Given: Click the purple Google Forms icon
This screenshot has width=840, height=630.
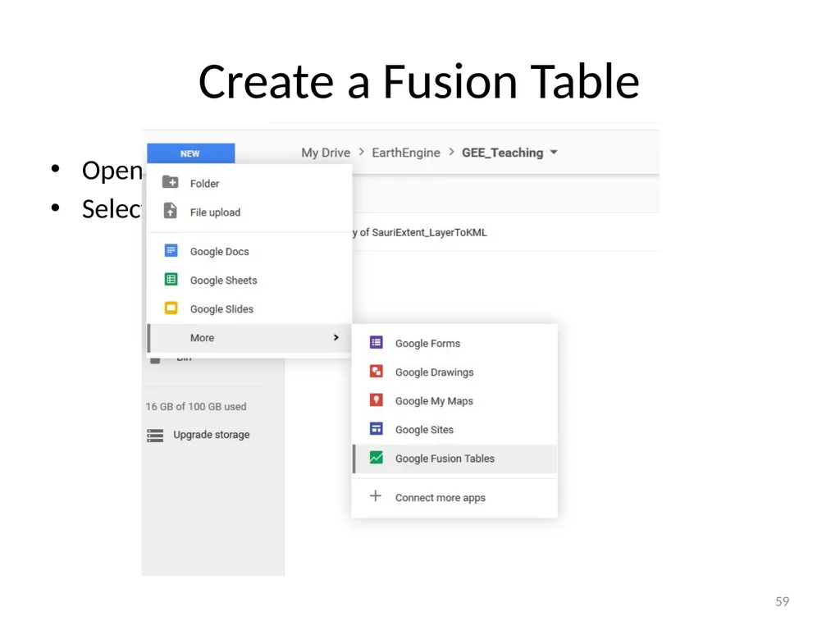Looking at the screenshot, I should coord(376,342).
